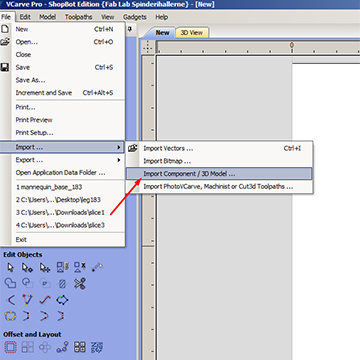Viewport: 360px width, 360px height.
Task: Open recent file 4 Downloads\slice3
Action: (62, 225)
